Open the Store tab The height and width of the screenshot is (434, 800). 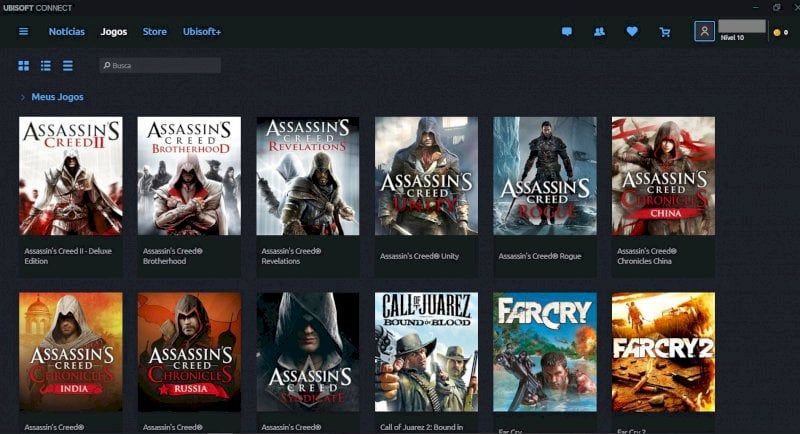coord(155,32)
